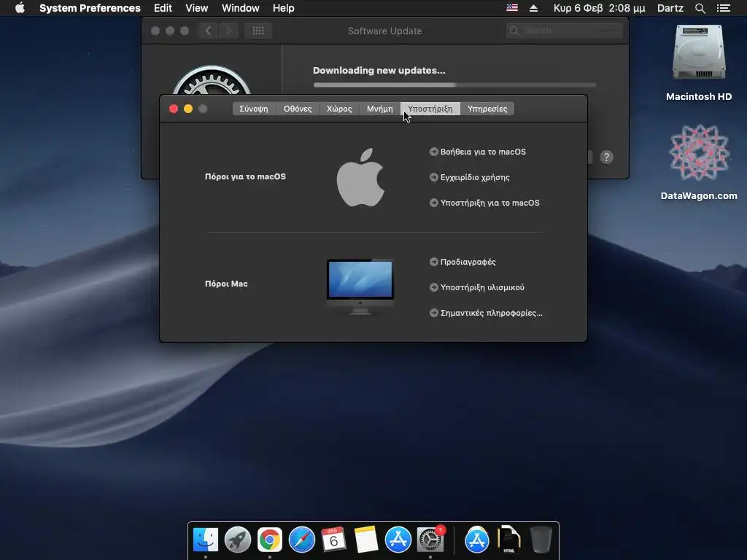Screen dimensions: 747x560
Task: Open the HTML file in Dock
Action: click(508, 540)
